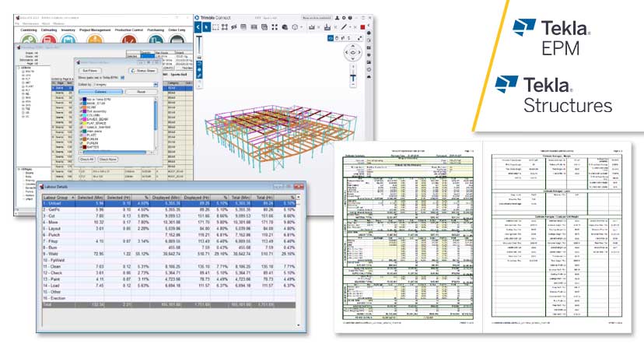Open the Estimating module icon
Viewport: 644px width, 344px height.
tap(49, 40)
